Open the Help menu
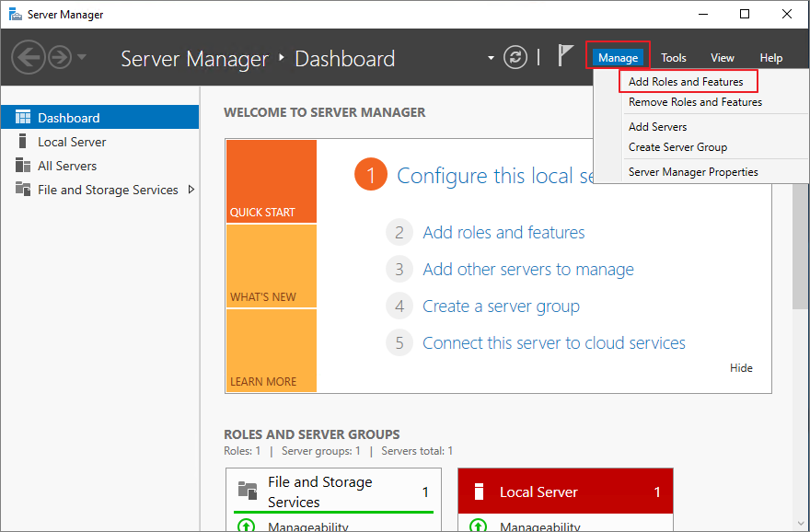 click(770, 58)
